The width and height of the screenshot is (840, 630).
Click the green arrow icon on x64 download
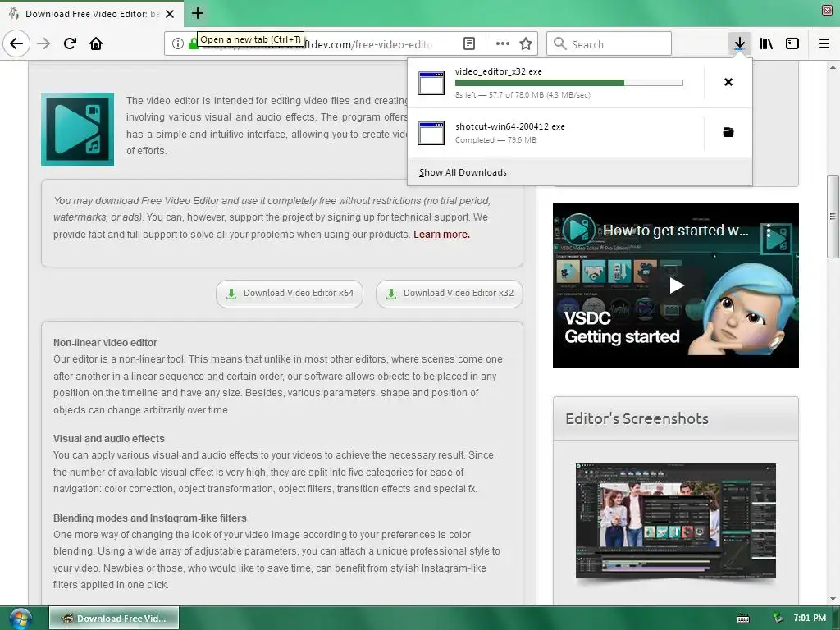(x=231, y=294)
